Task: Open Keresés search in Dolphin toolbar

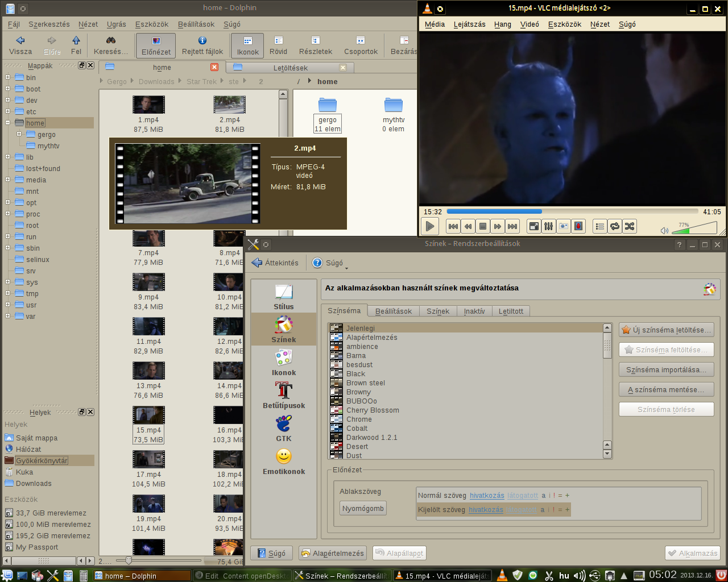Action: [111, 45]
